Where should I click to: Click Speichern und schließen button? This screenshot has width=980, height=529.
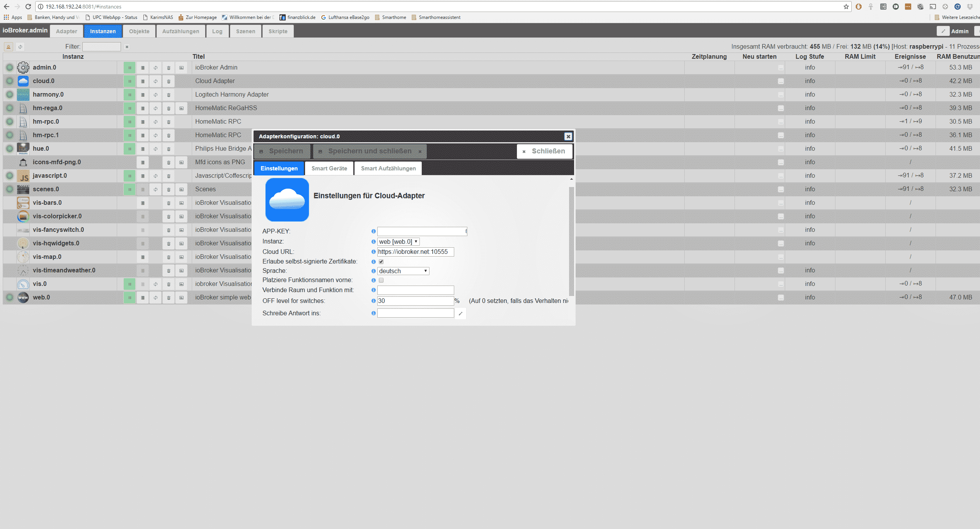coord(369,151)
